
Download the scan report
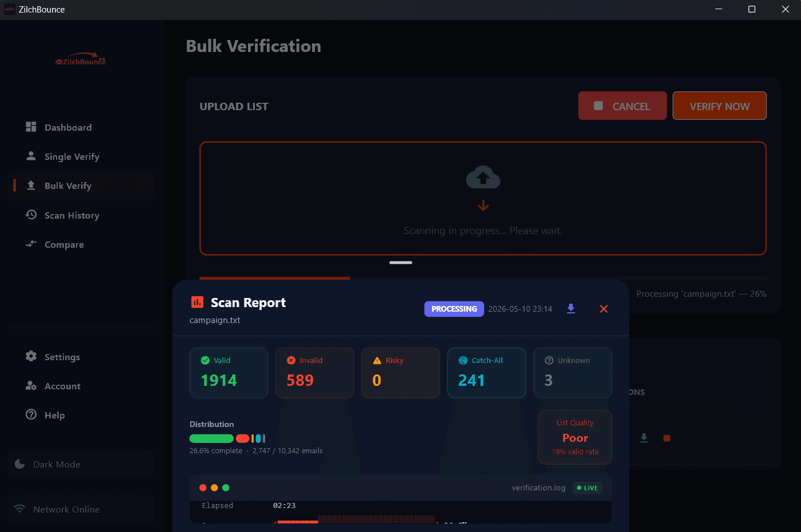point(571,309)
